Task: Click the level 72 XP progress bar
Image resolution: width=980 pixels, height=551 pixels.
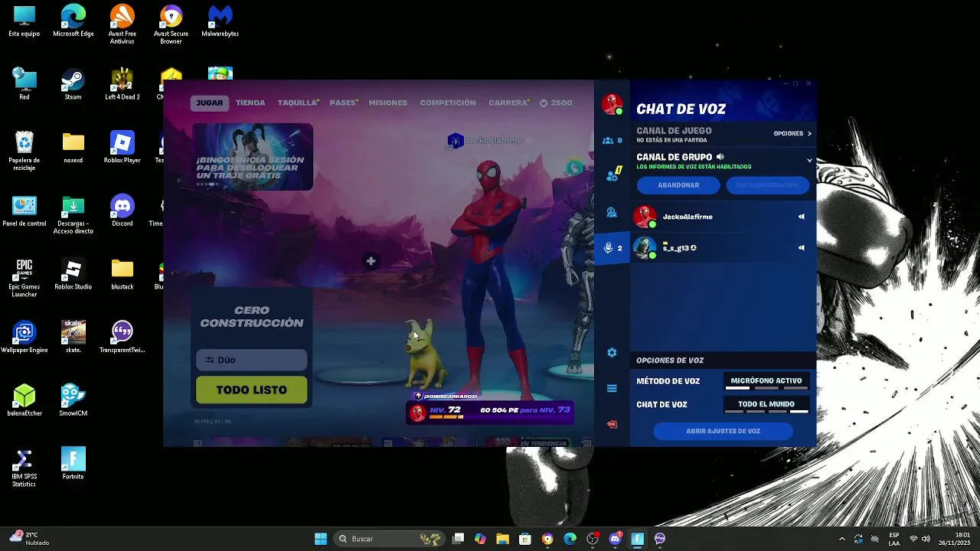Action: pyautogui.click(x=490, y=412)
